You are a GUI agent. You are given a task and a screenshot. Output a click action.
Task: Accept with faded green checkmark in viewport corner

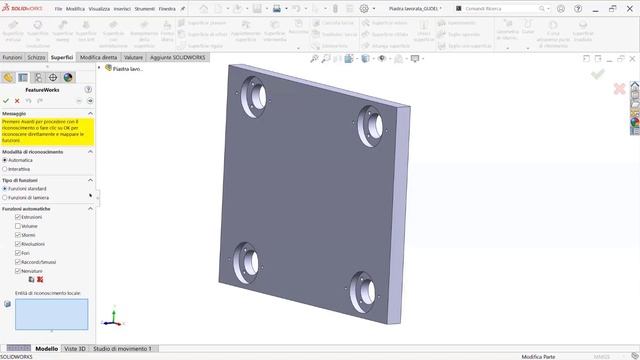[x=598, y=74]
